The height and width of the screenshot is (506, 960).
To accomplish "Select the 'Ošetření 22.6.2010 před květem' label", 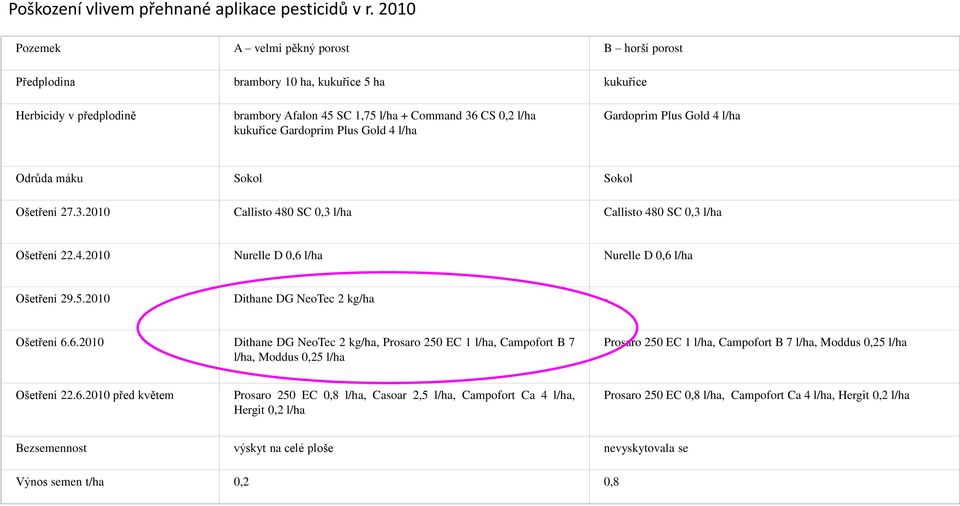I will click(94, 396).
